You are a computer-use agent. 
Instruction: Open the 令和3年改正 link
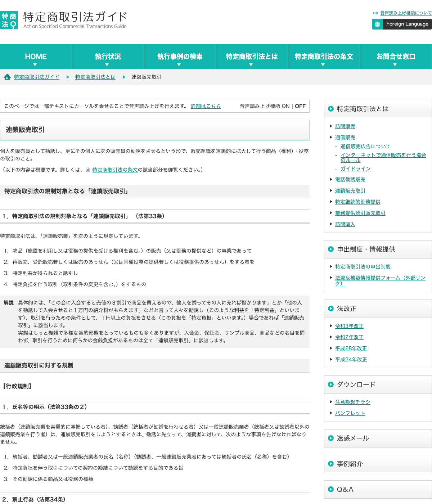click(349, 326)
